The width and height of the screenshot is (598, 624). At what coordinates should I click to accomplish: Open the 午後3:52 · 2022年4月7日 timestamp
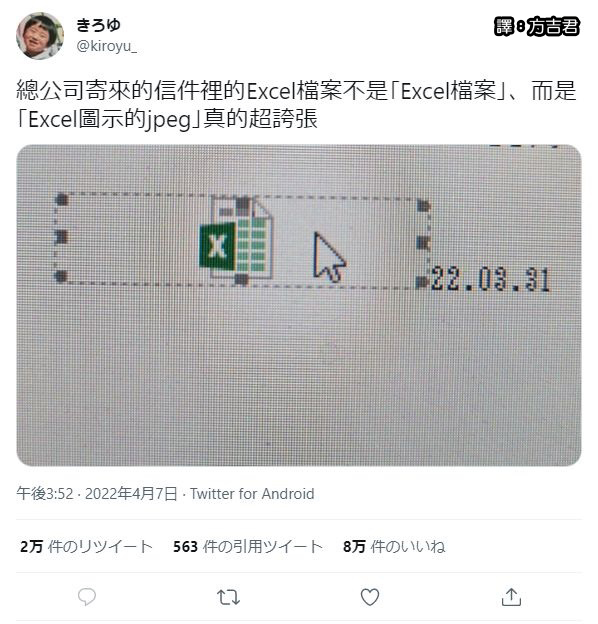[97, 494]
